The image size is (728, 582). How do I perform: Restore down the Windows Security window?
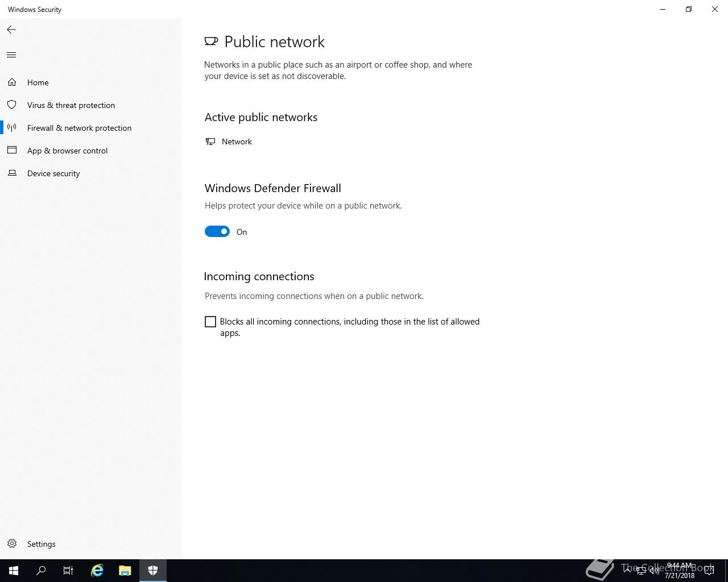coord(689,9)
